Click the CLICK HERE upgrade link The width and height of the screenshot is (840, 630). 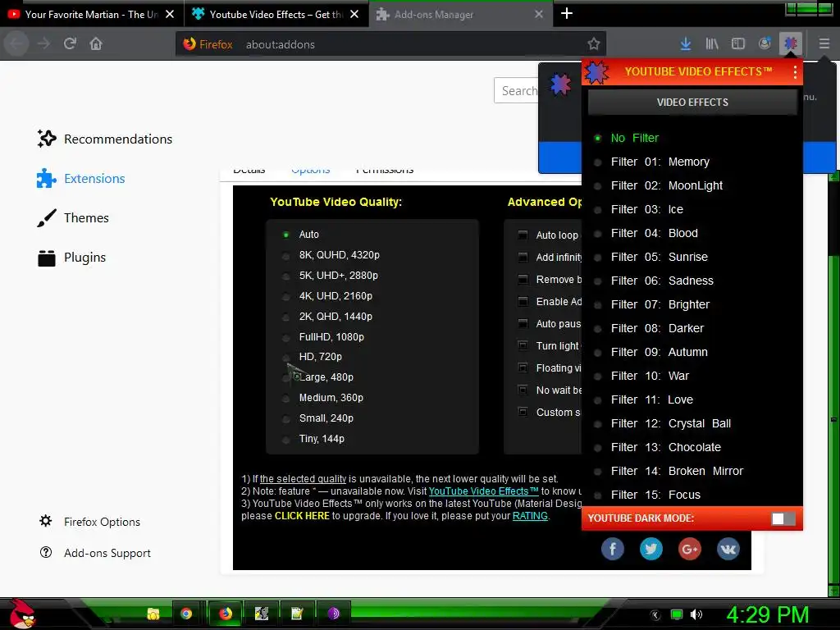point(302,516)
